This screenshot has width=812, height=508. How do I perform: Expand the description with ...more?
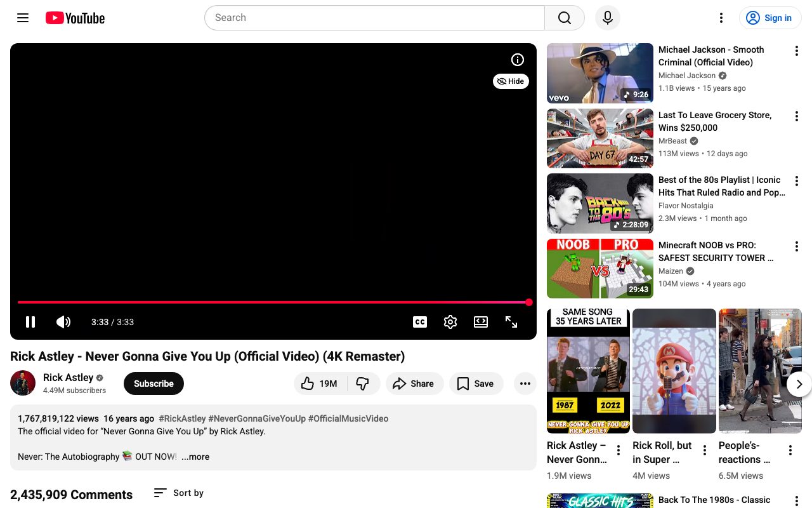(195, 457)
